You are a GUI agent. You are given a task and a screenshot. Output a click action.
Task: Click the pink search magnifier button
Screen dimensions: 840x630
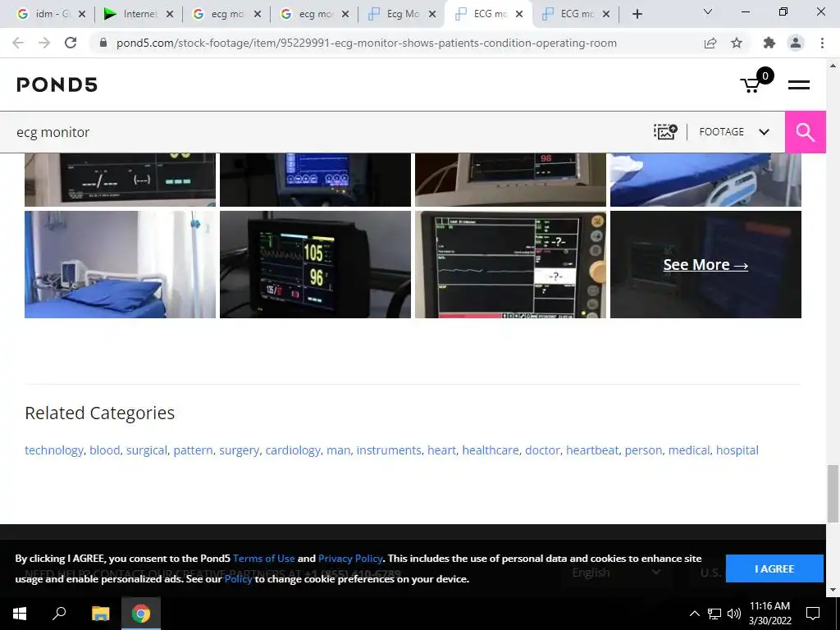(806, 132)
